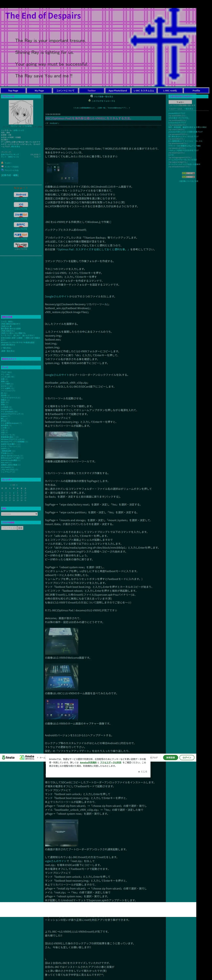Click the Ameba 20th Anniversary logo
The image size is (212, 980).
(27, 757)
